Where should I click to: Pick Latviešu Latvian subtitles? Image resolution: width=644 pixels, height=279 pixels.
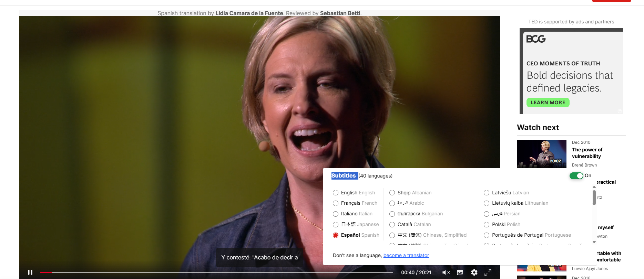tap(487, 193)
